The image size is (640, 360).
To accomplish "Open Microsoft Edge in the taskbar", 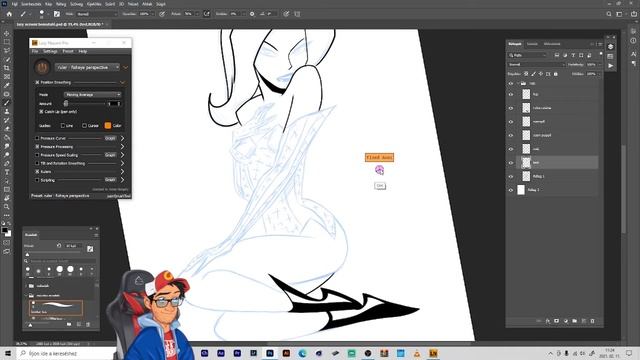I will pyautogui.click(x=302, y=353).
